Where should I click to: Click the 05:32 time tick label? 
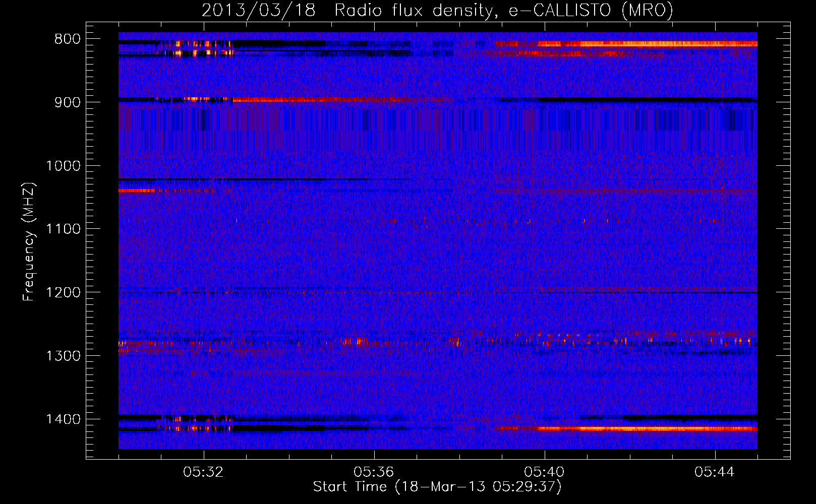[203, 472]
